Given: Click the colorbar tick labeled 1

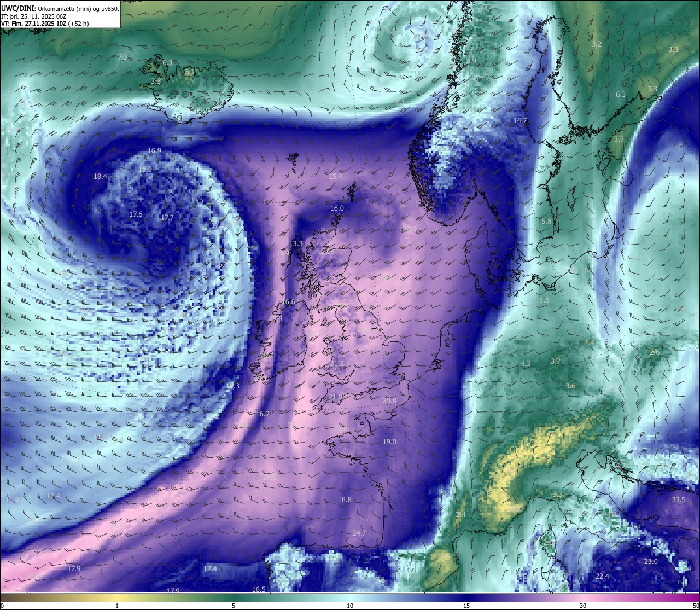Looking at the screenshot, I should pos(117,606).
